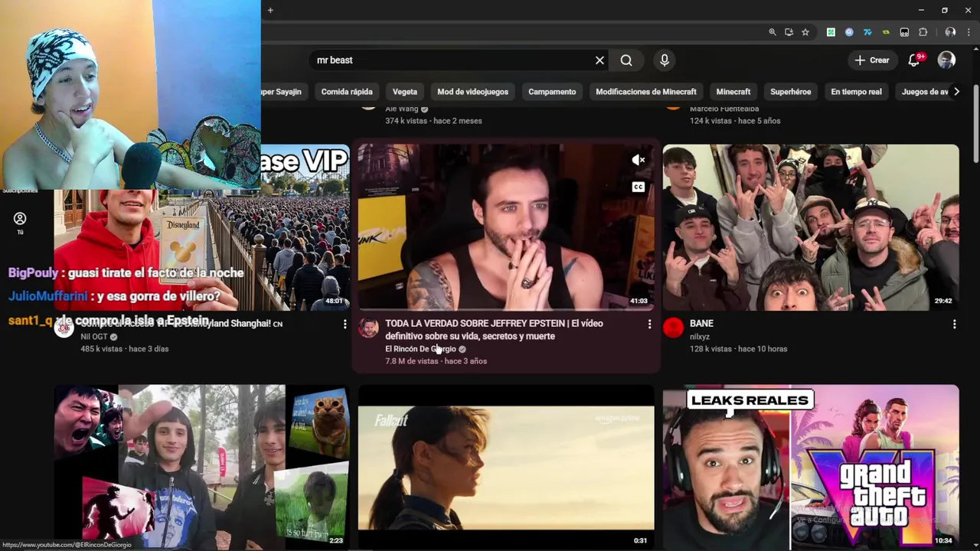Click the zoom magnifier icon in address bar
Screen dimensions: 980x551
click(773, 32)
